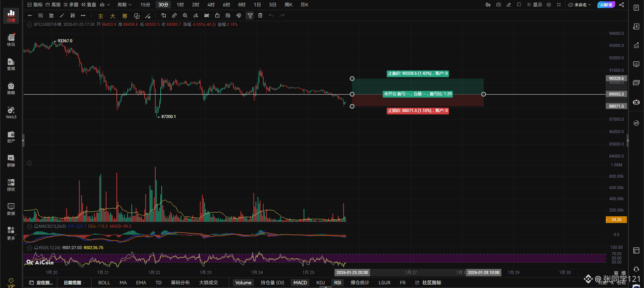Open the robot assistant icon in right panel

636,102
